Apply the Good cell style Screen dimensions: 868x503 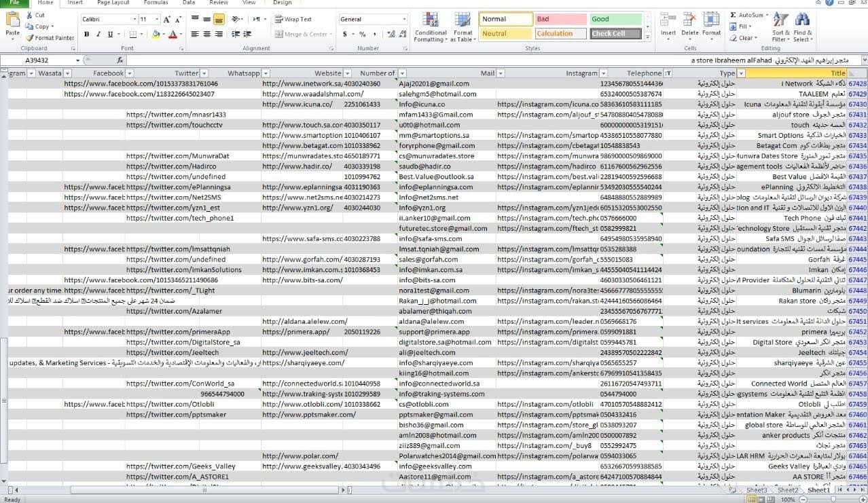(615, 19)
